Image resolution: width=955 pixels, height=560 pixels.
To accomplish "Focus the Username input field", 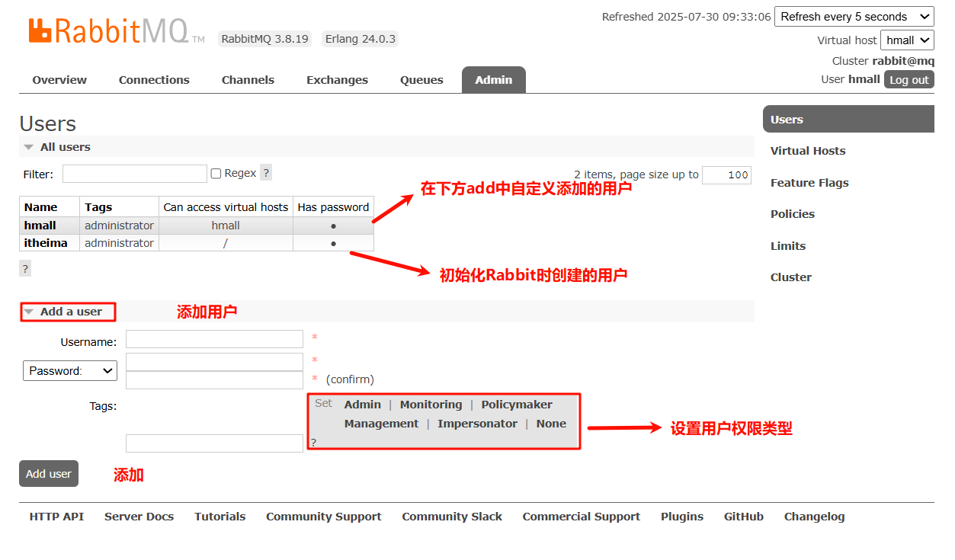I will coord(214,339).
